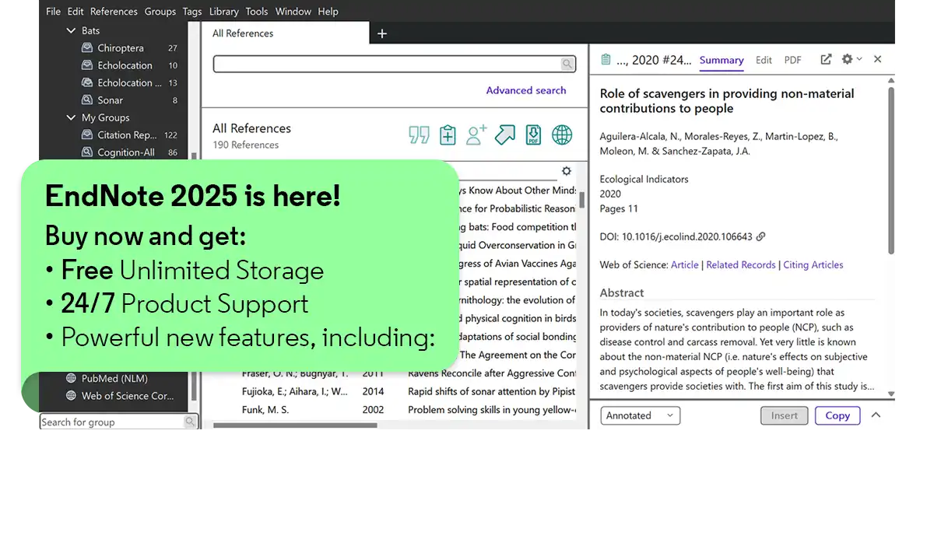
Task: Click the export references arrow icon
Action: (505, 135)
